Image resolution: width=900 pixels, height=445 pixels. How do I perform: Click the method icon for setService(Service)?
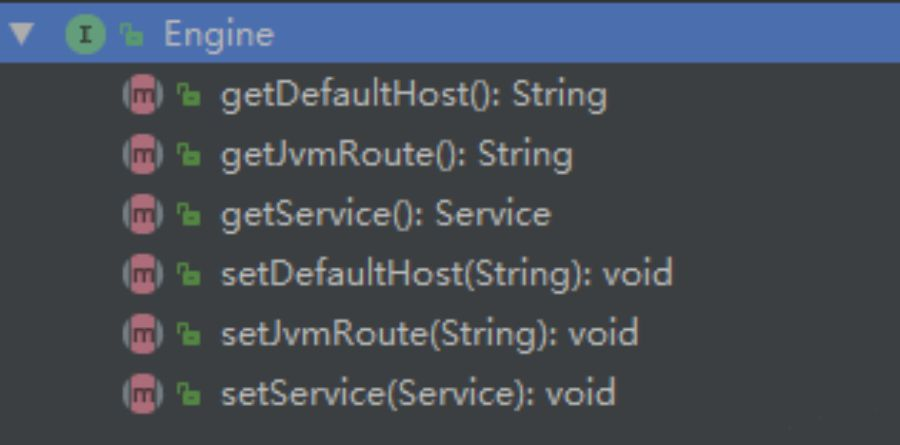pos(143,393)
